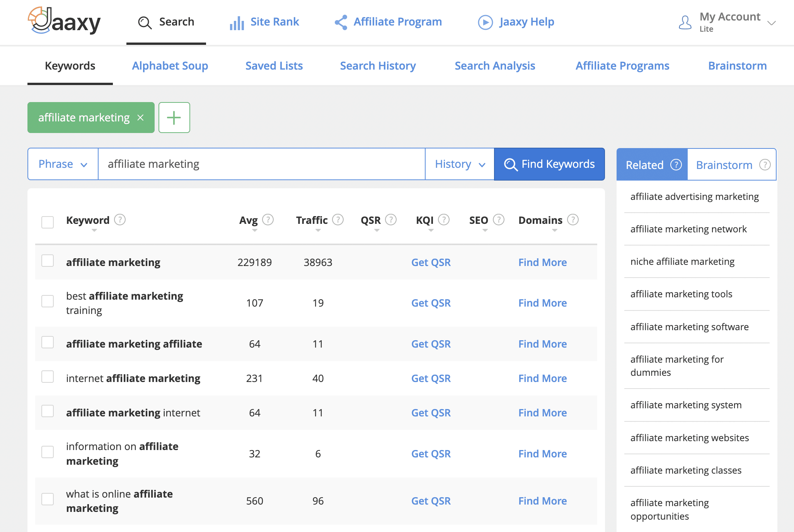Screen dimensions: 794x532
Task: Open the History dropdown
Action: 460,164
